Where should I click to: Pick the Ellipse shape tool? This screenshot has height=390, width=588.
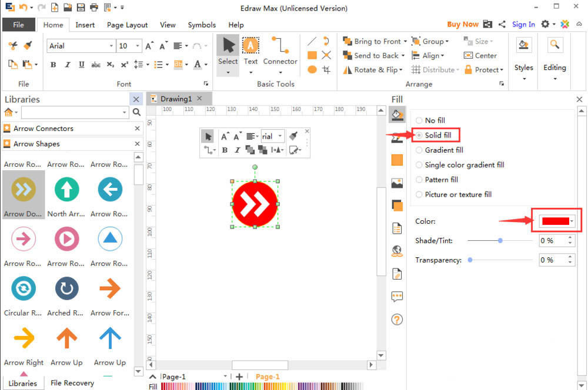(x=312, y=70)
